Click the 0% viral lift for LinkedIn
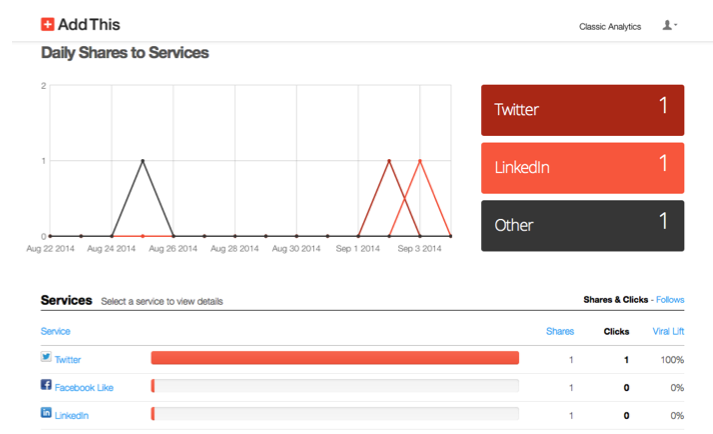Image resolution: width=713 pixels, height=434 pixels. (x=677, y=415)
